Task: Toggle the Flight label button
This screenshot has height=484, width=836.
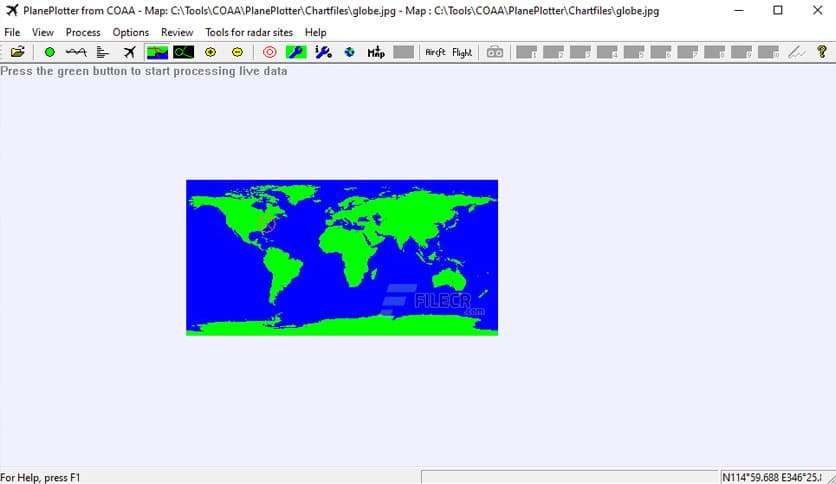Action: (462, 52)
